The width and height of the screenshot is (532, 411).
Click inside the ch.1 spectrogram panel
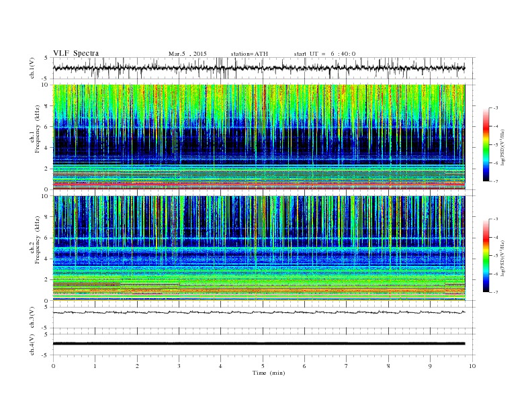click(x=259, y=137)
